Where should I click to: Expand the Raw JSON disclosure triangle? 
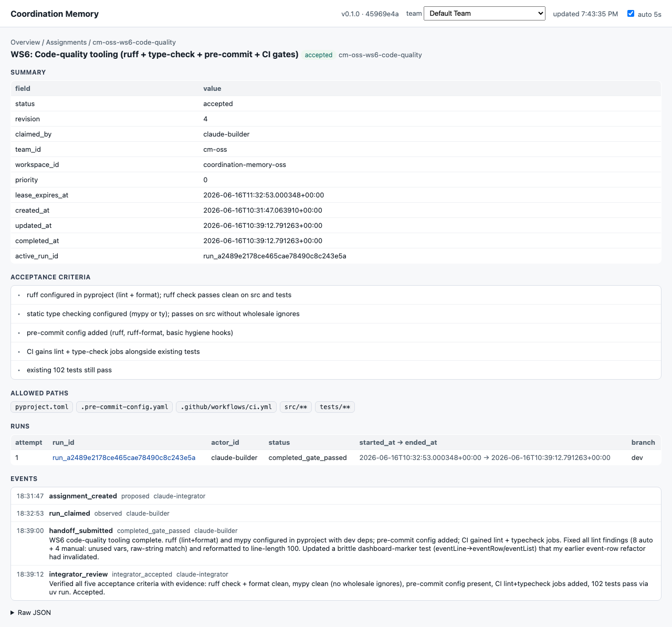tap(13, 612)
